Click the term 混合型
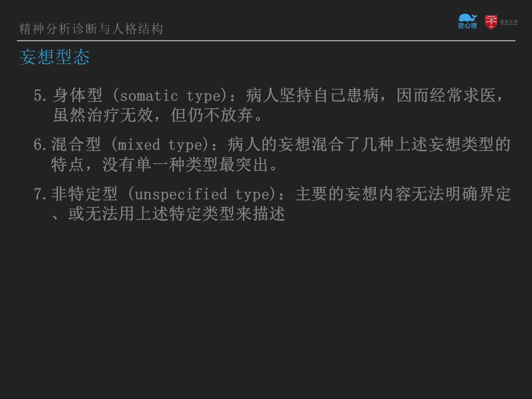The height and width of the screenshot is (399, 532). click(x=76, y=145)
